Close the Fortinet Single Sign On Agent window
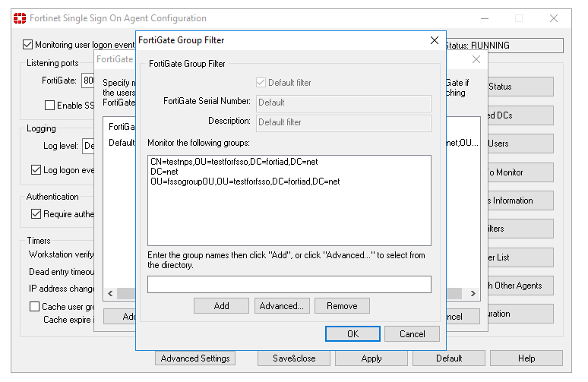The height and width of the screenshot is (382, 588). [554, 18]
